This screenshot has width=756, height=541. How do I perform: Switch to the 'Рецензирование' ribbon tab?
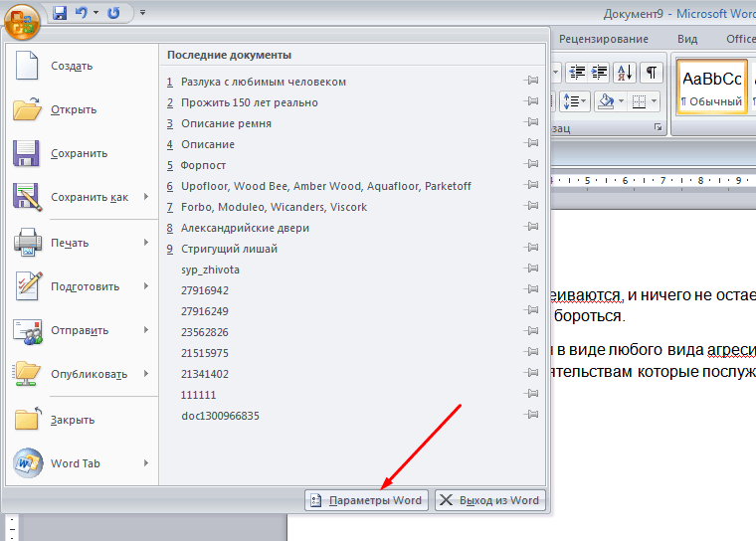click(x=603, y=39)
